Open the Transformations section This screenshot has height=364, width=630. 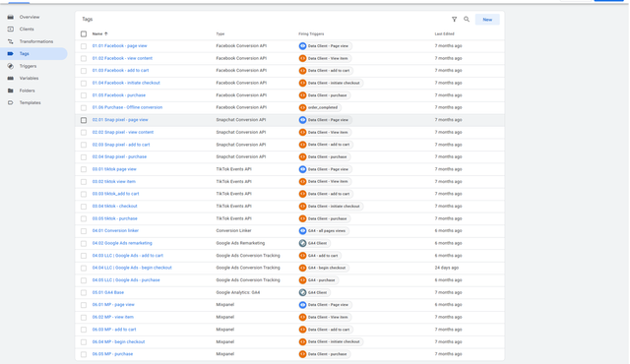point(36,41)
